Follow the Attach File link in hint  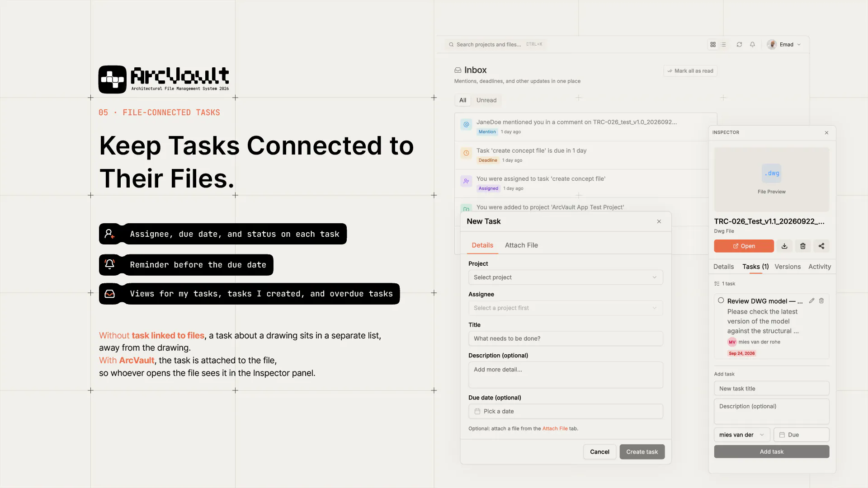(555, 429)
